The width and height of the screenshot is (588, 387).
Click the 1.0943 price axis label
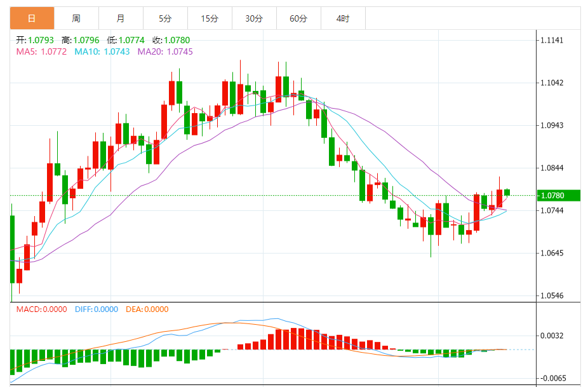(x=552, y=125)
